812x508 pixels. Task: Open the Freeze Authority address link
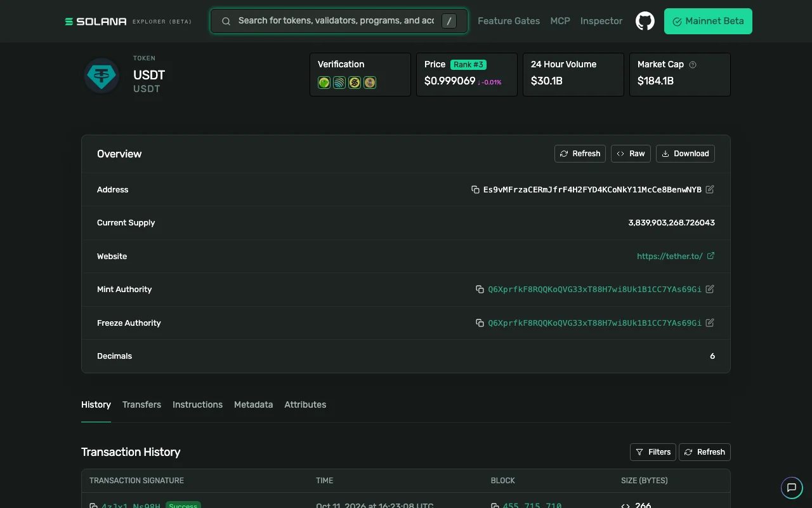594,323
